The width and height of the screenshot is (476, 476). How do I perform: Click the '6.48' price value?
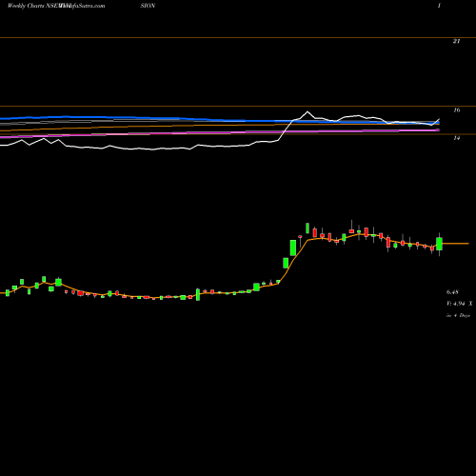click(x=452, y=291)
